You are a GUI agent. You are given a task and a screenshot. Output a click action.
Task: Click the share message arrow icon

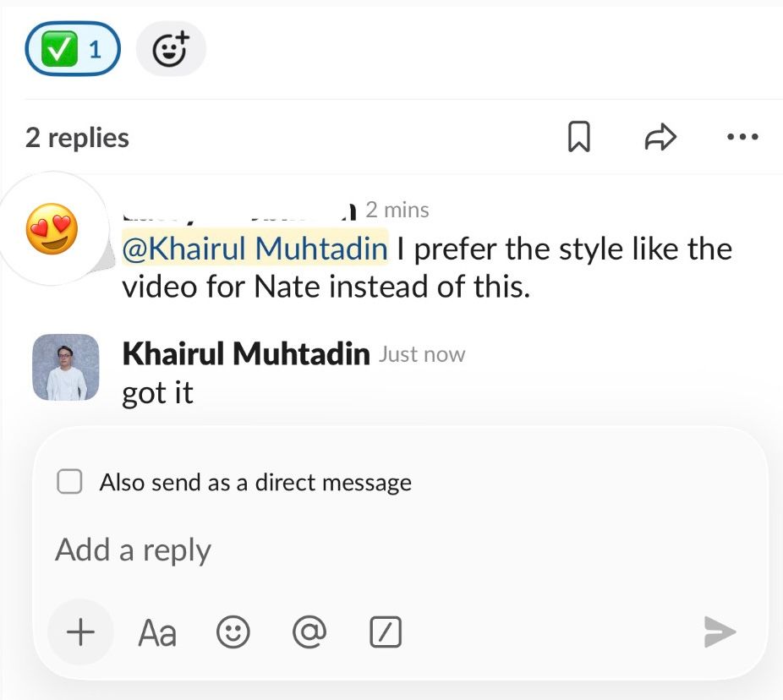pyautogui.click(x=660, y=137)
